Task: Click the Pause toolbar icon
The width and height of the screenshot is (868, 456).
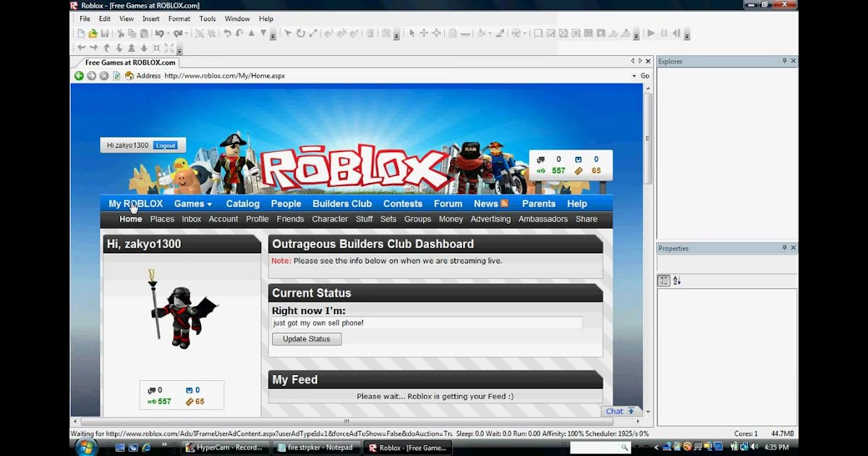Action: 663,33
